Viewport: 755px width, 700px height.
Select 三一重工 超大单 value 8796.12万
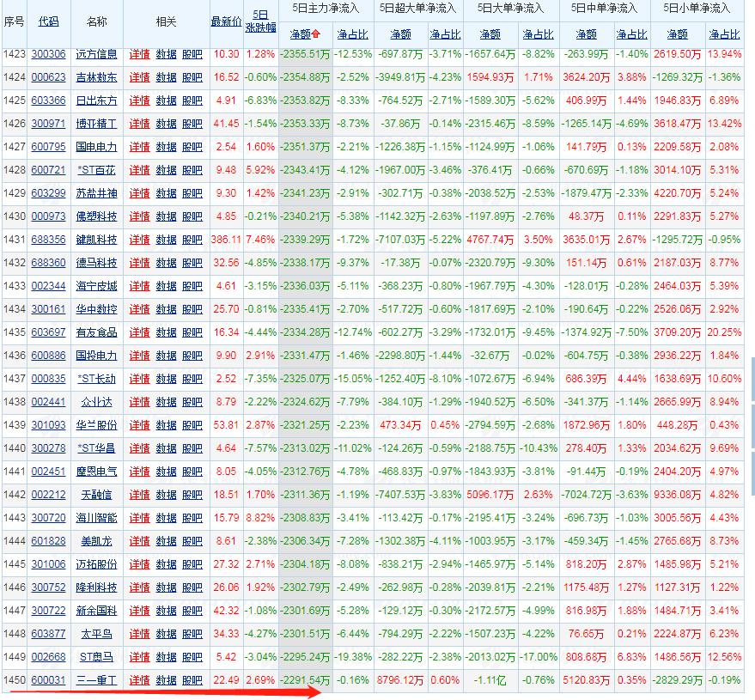tap(400, 680)
